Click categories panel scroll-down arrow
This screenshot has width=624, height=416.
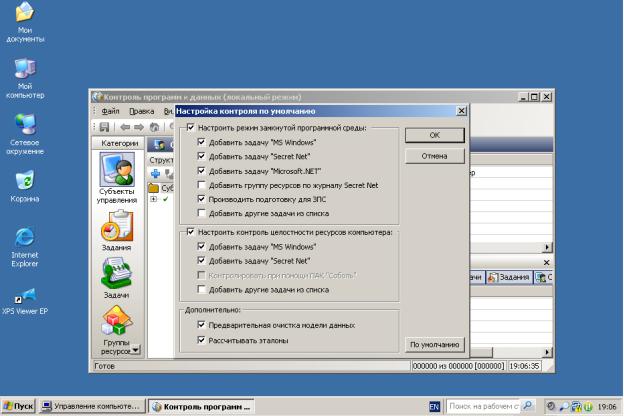click(x=136, y=350)
